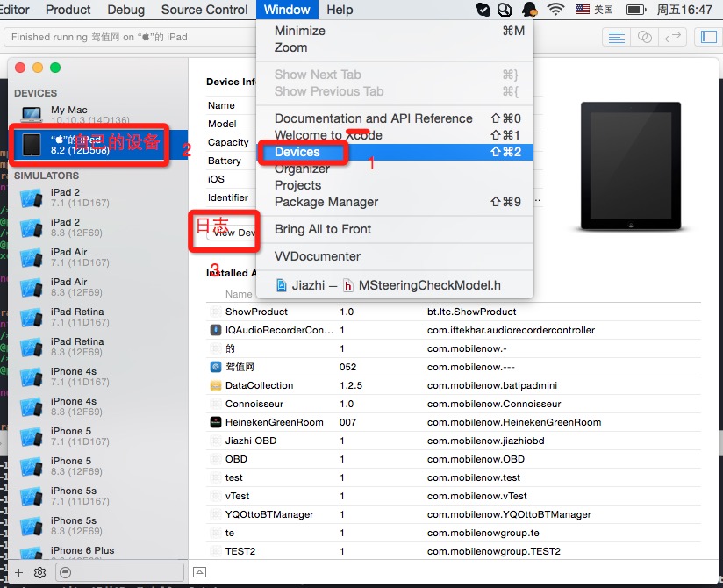The image size is (723, 588).
Task: Select the My Mac device icon
Action: tap(32, 114)
